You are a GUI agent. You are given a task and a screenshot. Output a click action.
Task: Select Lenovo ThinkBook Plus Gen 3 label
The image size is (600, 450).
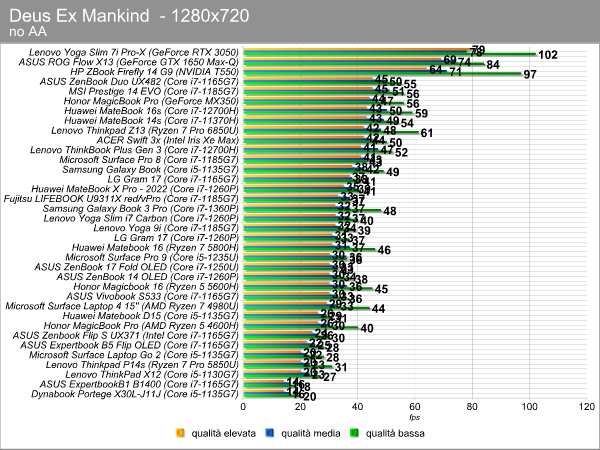[x=134, y=150]
